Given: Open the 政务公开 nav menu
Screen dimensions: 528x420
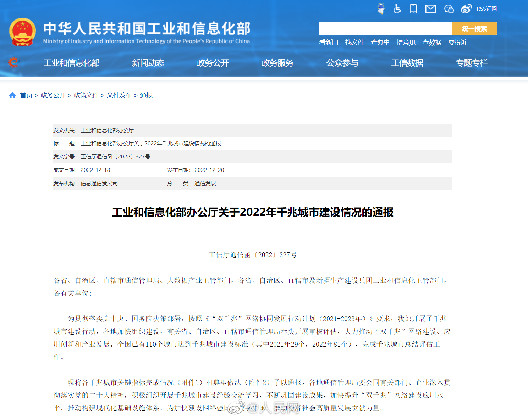Looking at the screenshot, I should click(213, 63).
